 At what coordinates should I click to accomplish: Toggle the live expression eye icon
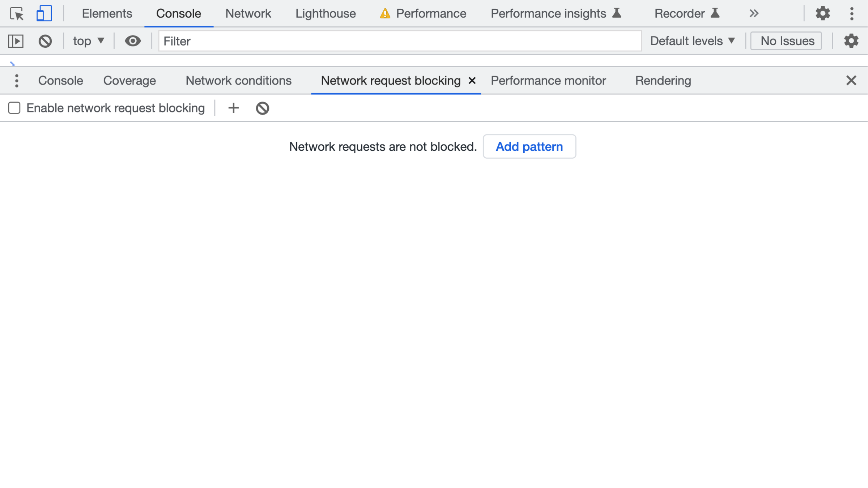[x=133, y=41]
